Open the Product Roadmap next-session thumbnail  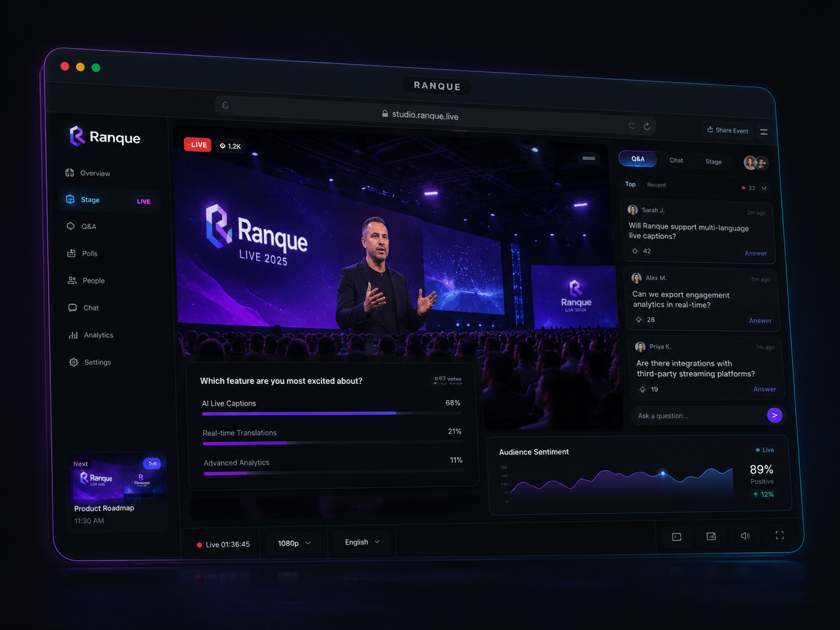117,491
